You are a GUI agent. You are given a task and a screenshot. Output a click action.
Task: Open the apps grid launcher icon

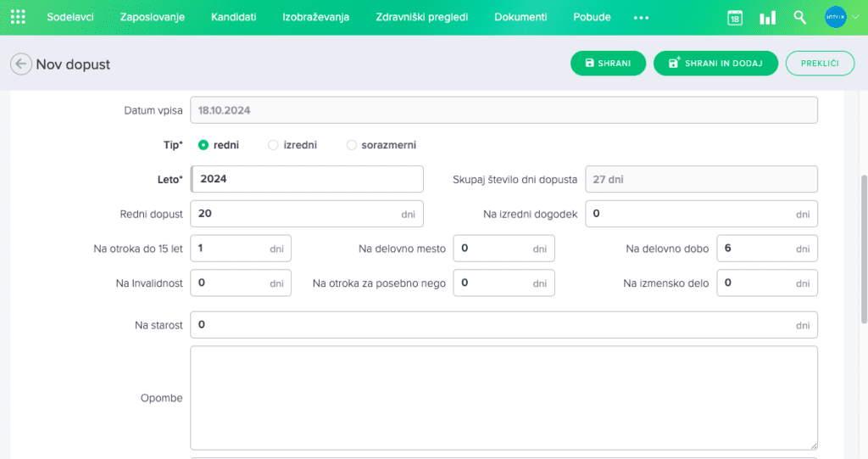tap(17, 17)
